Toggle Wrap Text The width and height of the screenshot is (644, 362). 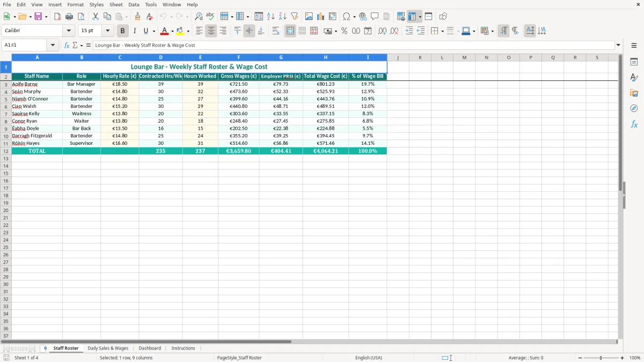click(275, 31)
